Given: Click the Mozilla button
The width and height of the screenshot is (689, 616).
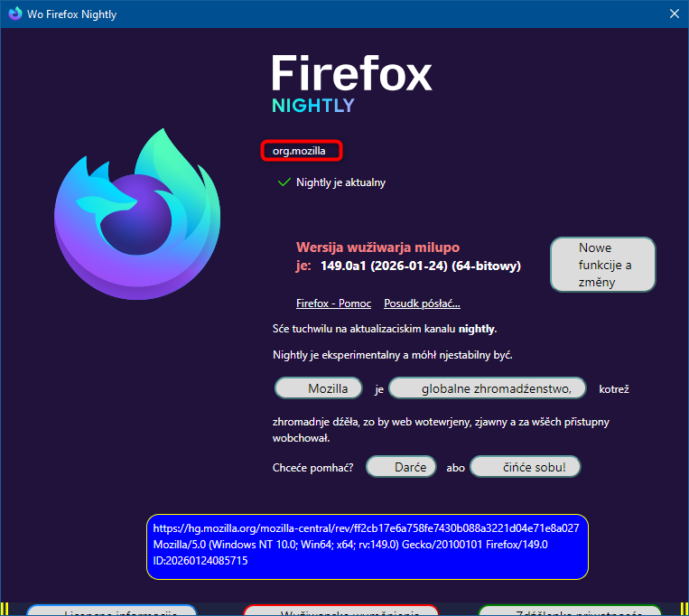Looking at the screenshot, I should coord(319,388).
